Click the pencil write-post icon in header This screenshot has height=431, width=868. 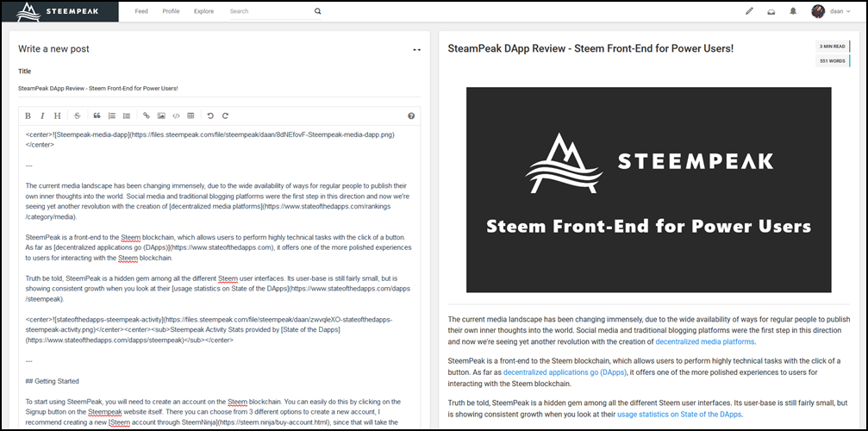(750, 11)
